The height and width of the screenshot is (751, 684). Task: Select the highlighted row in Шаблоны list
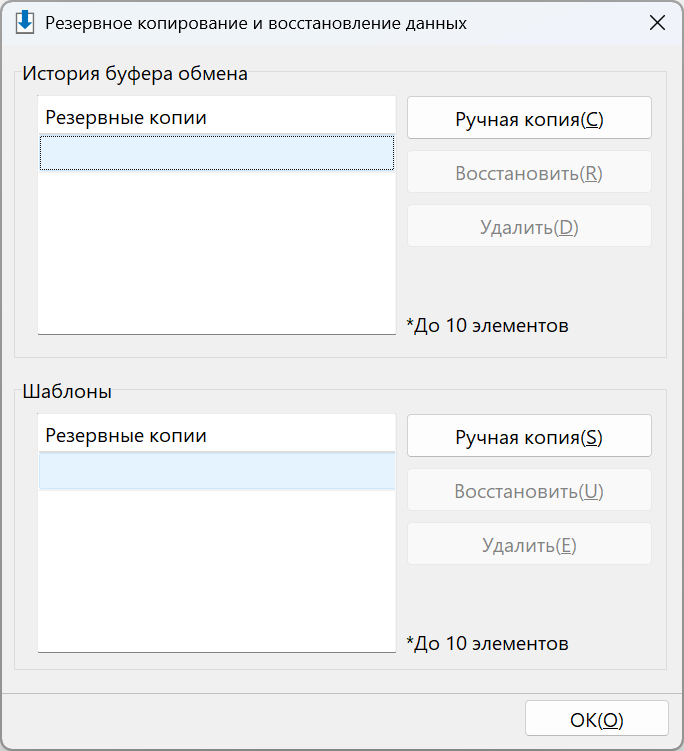tap(217, 471)
